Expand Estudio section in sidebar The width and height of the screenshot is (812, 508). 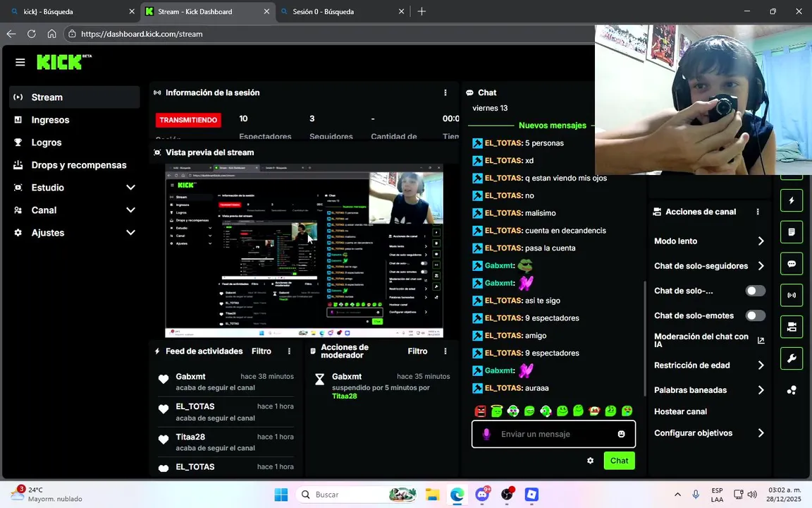(75, 188)
